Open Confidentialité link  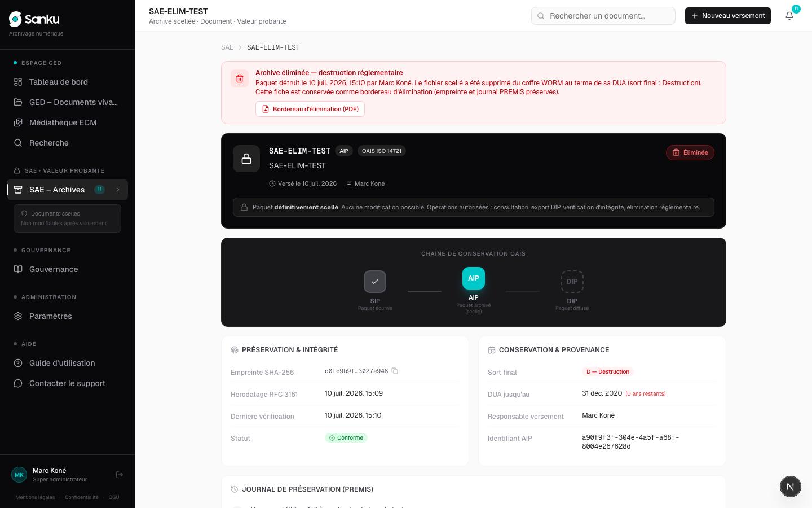(82, 497)
